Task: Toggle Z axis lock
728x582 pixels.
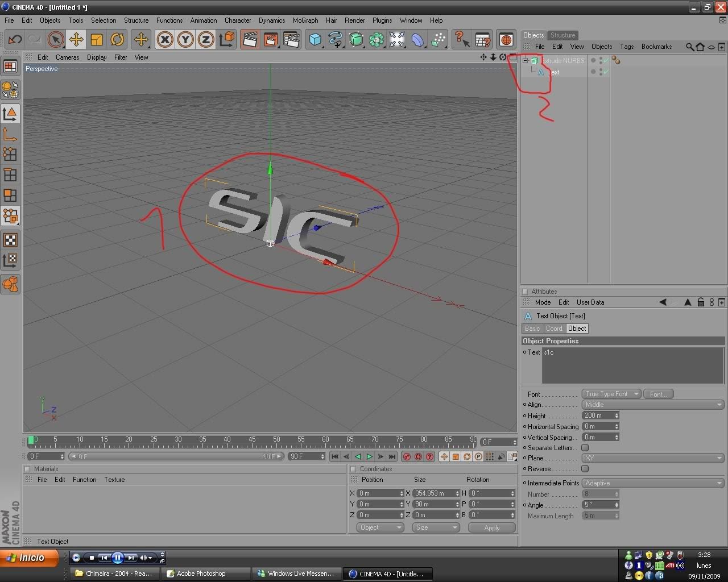Action: tap(206, 39)
